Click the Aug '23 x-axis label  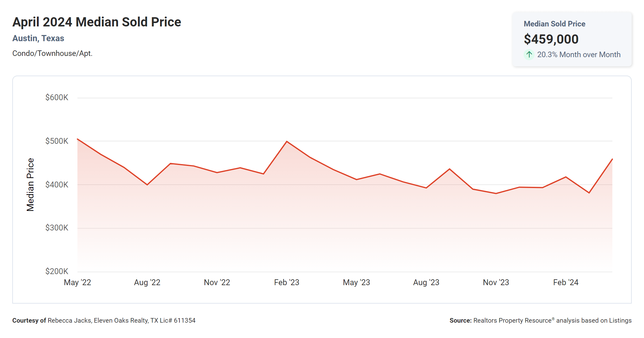click(426, 282)
